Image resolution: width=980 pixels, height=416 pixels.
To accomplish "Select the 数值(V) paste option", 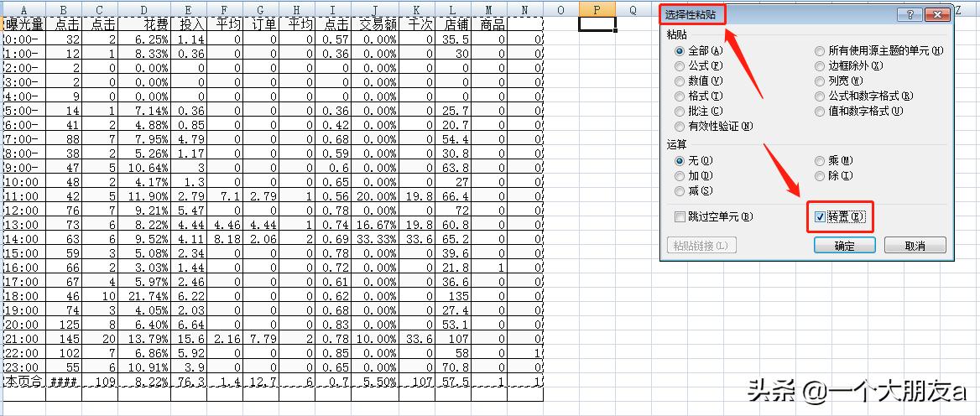I will (x=698, y=81).
